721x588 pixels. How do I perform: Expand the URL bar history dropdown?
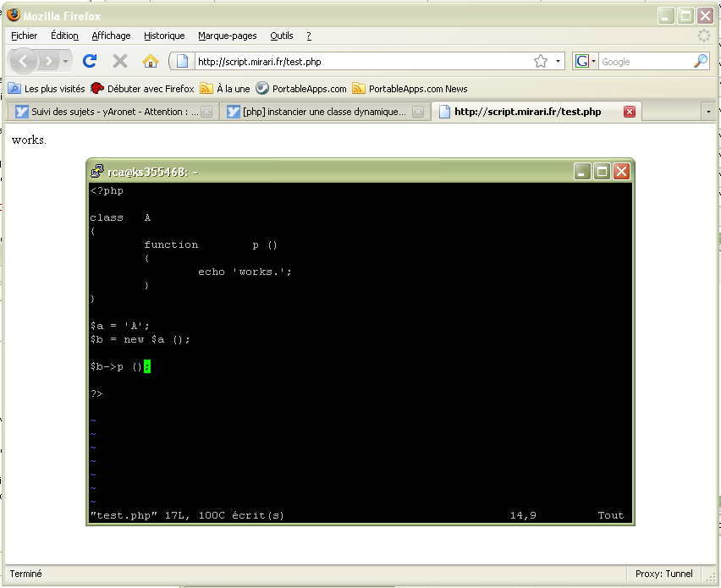click(x=559, y=61)
